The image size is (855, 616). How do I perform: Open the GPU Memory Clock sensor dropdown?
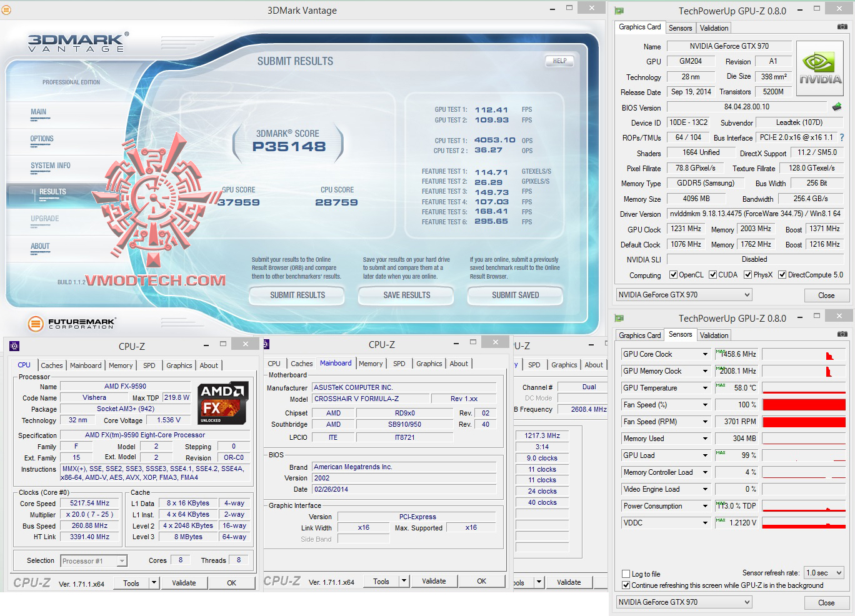point(705,371)
